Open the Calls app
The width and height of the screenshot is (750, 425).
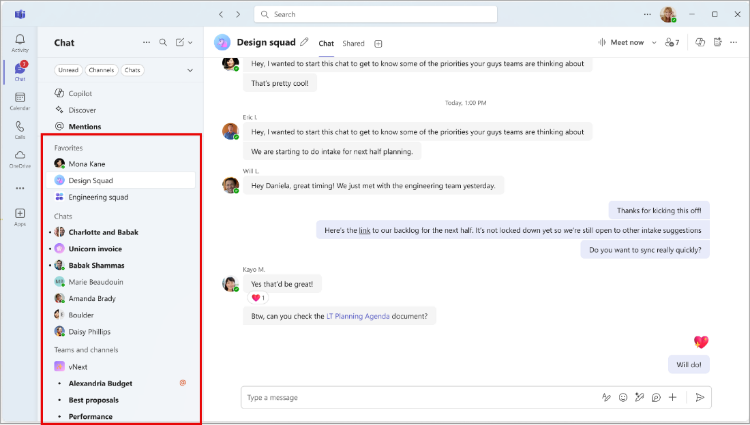point(20,130)
